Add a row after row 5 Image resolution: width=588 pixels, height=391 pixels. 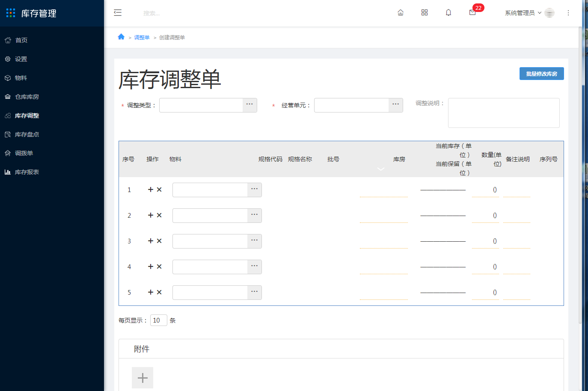coord(151,292)
